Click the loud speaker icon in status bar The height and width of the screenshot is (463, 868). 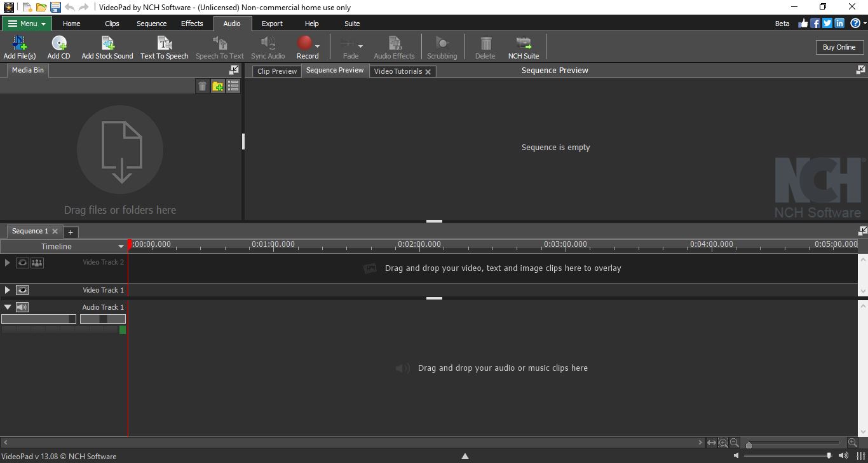[844, 456]
